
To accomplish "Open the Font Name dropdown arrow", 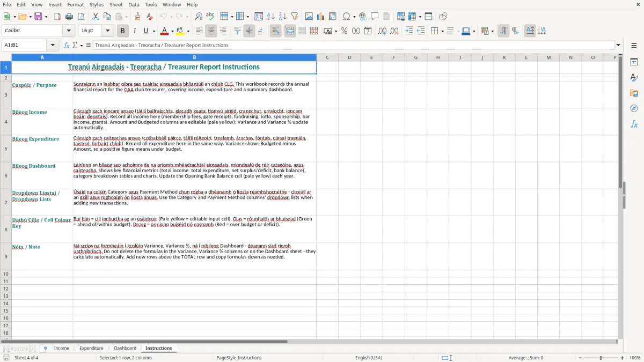I will (x=70, y=31).
